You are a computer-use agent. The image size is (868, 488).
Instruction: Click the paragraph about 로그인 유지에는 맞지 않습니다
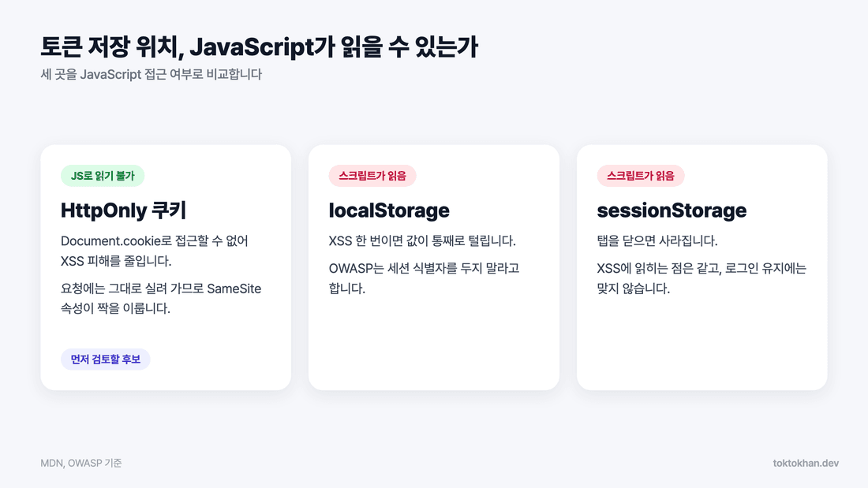click(x=702, y=278)
